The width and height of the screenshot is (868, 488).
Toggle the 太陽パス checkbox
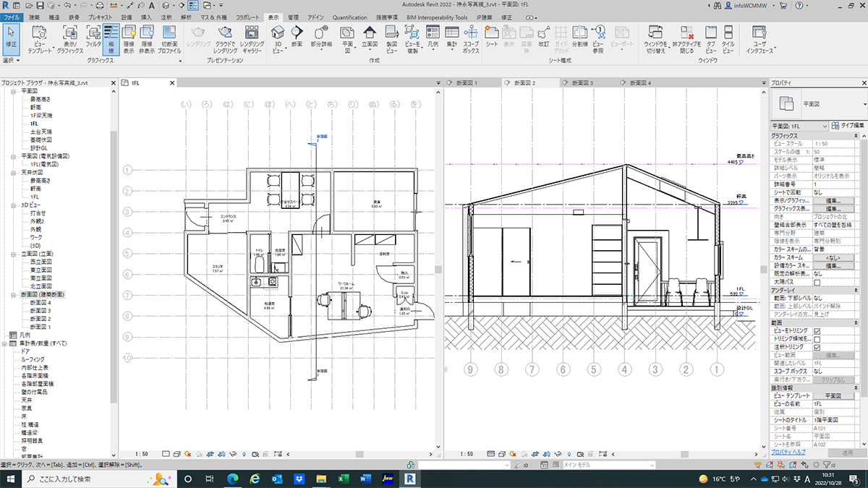[x=817, y=283]
